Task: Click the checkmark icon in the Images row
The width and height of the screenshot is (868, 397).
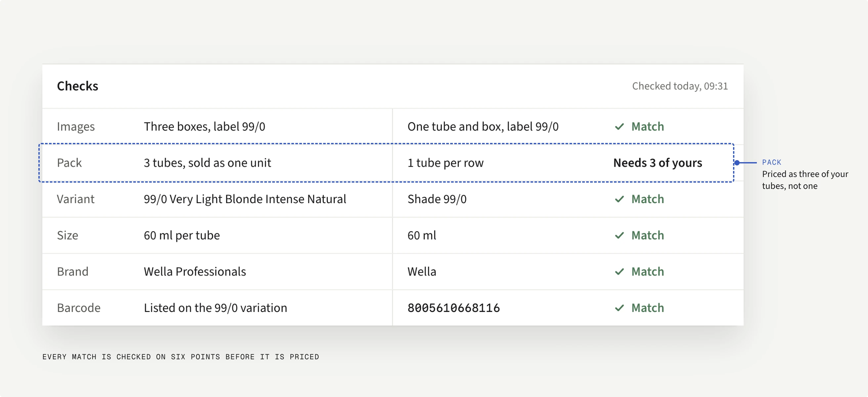Action: (x=619, y=127)
